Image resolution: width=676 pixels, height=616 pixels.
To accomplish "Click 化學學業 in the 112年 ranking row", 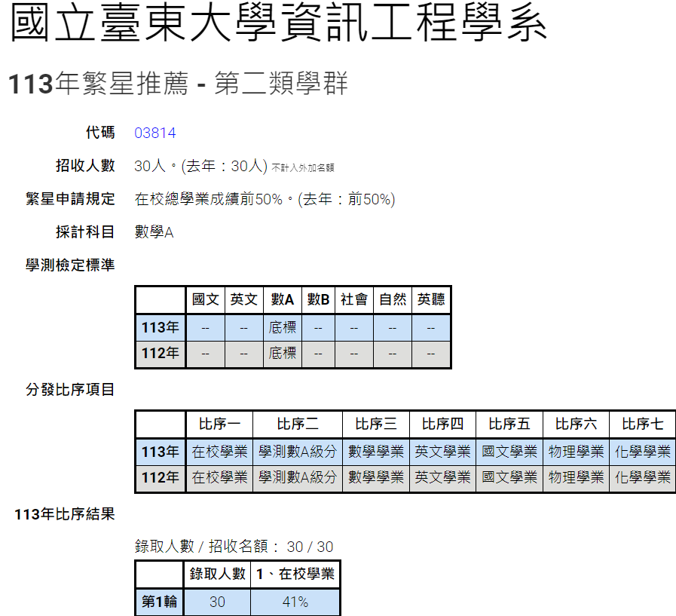I will coord(642,477).
